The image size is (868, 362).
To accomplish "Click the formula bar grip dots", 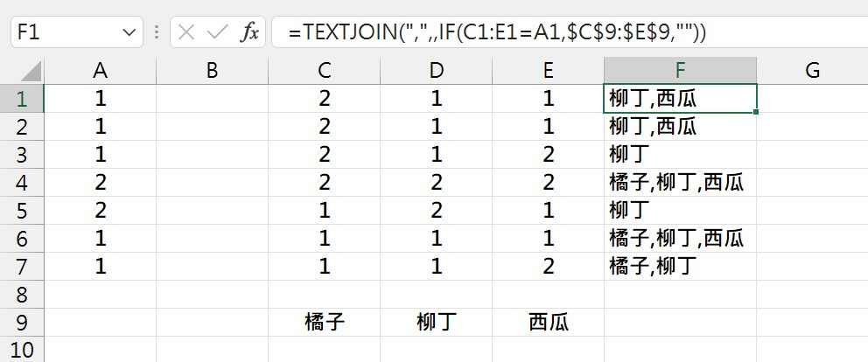I will 157,32.
